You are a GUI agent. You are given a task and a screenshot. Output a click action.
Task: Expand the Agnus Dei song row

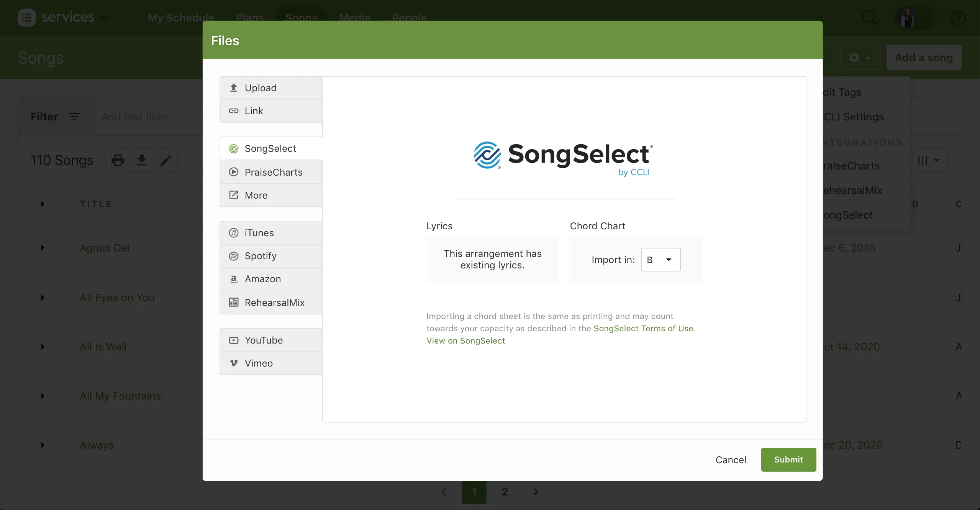coord(43,248)
